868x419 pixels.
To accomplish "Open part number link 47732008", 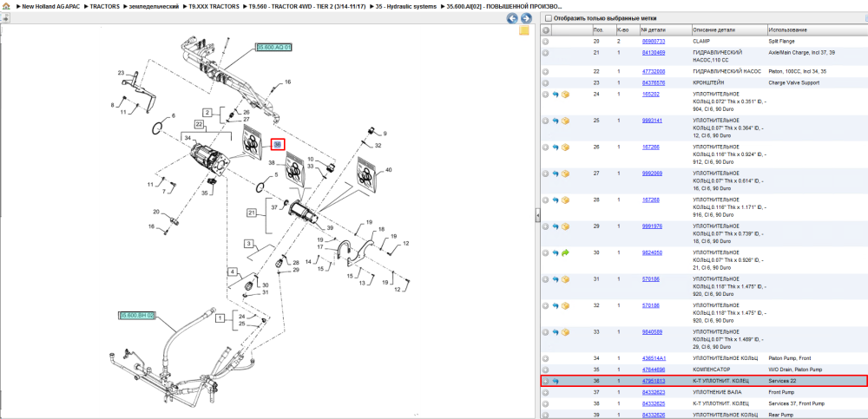I will (x=654, y=72).
